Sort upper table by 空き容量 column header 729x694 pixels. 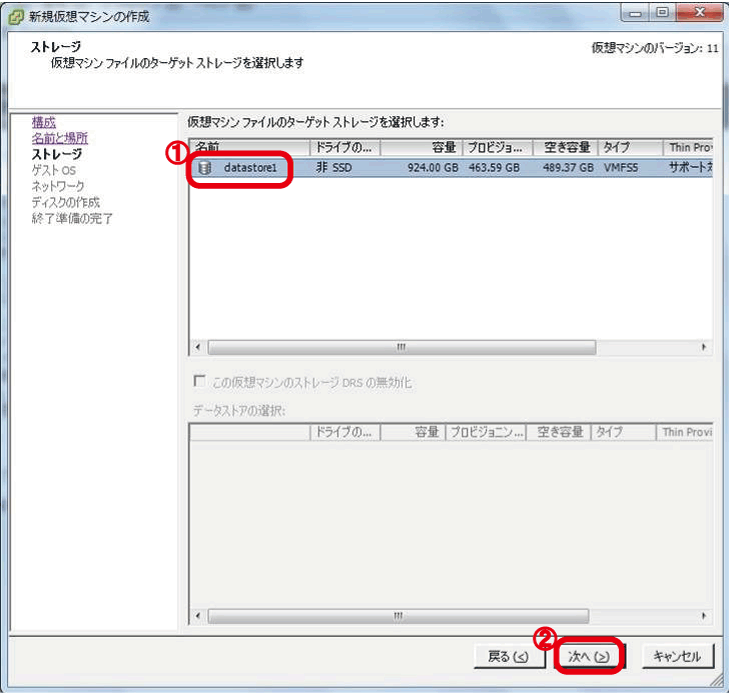tap(565, 147)
